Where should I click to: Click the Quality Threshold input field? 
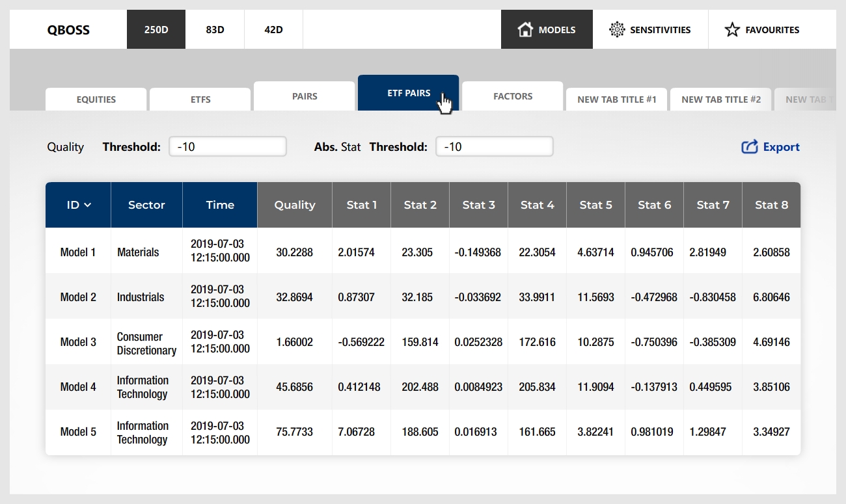pyautogui.click(x=228, y=146)
